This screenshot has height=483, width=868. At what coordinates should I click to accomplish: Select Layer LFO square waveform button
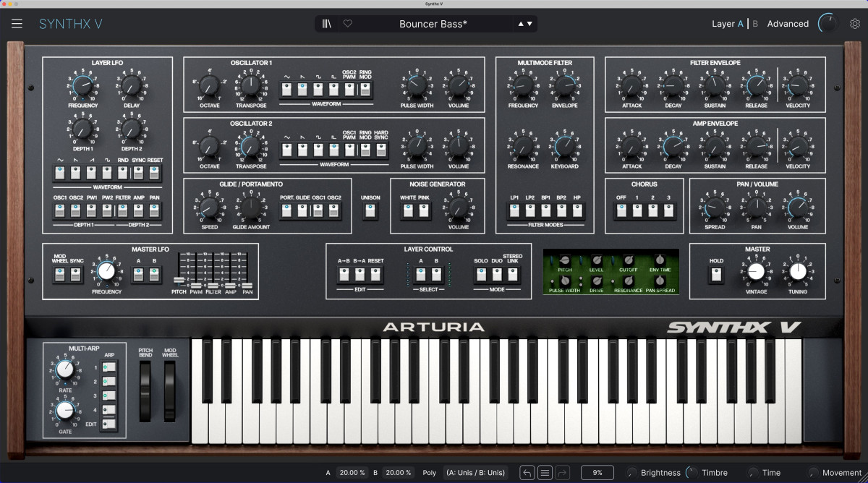[x=108, y=173]
